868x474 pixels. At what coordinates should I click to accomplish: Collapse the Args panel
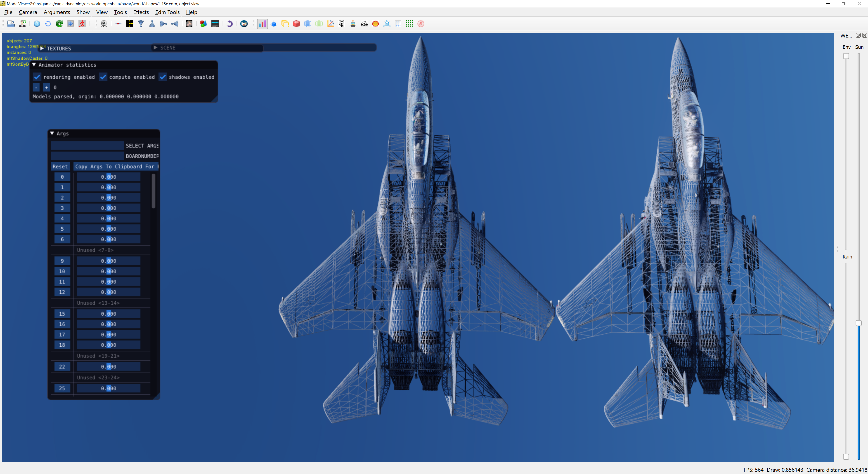coord(52,133)
